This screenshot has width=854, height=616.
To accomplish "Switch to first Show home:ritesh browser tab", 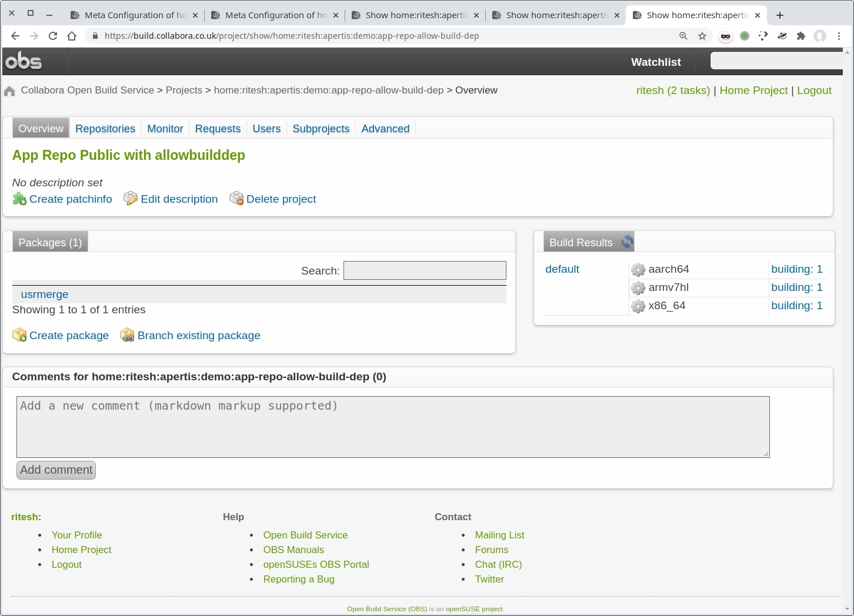I will 416,15.
